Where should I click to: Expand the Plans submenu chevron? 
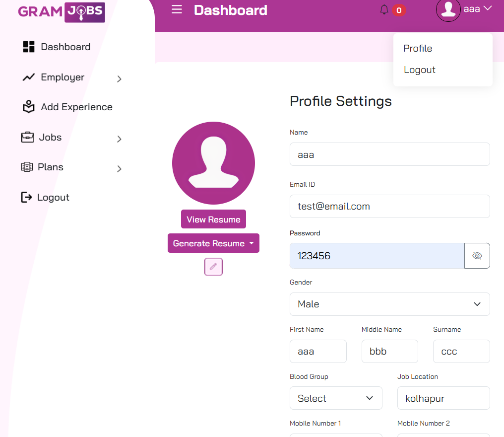[x=119, y=169]
